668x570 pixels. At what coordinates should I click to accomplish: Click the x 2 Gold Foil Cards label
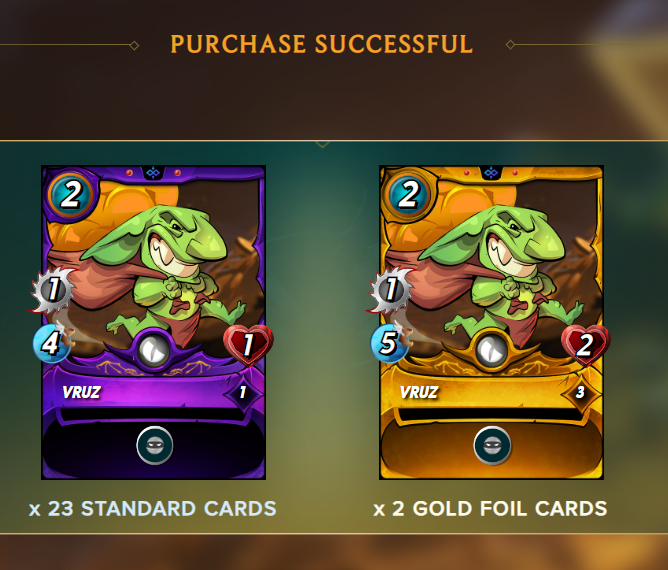(x=490, y=509)
